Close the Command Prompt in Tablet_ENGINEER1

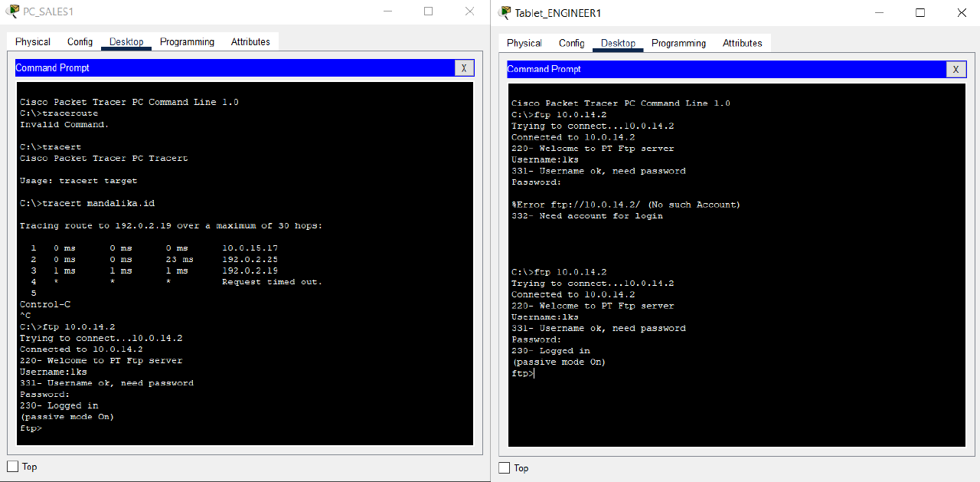(955, 69)
